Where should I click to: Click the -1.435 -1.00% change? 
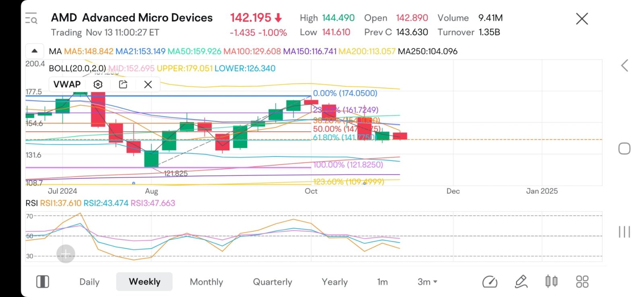tap(258, 33)
